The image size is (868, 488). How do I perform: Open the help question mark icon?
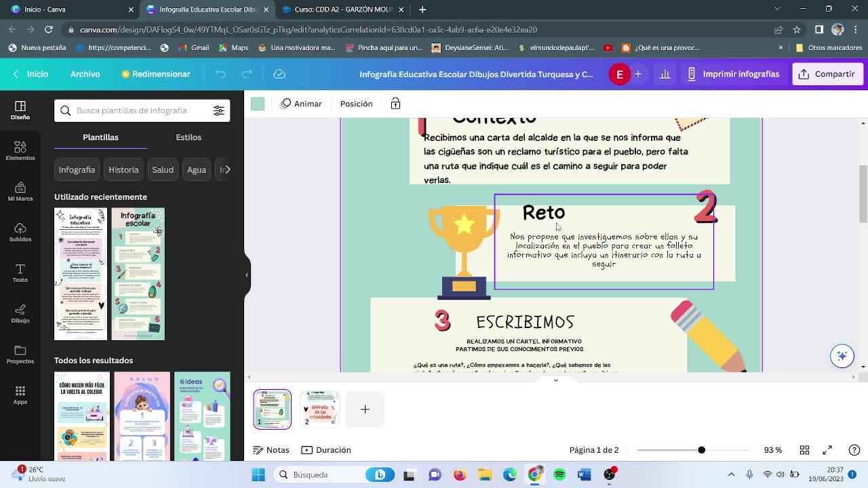click(854, 450)
